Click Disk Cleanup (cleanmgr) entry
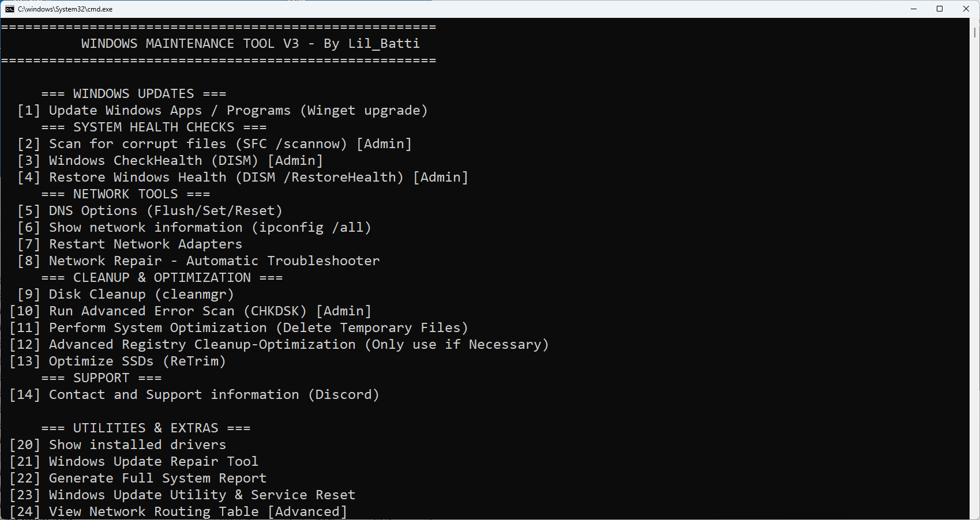 (x=126, y=295)
